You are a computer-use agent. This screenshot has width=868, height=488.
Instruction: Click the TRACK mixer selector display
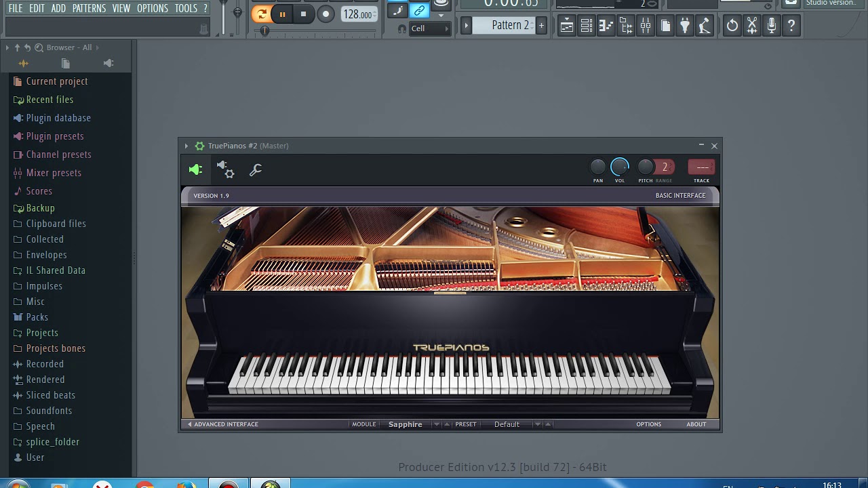tap(702, 167)
